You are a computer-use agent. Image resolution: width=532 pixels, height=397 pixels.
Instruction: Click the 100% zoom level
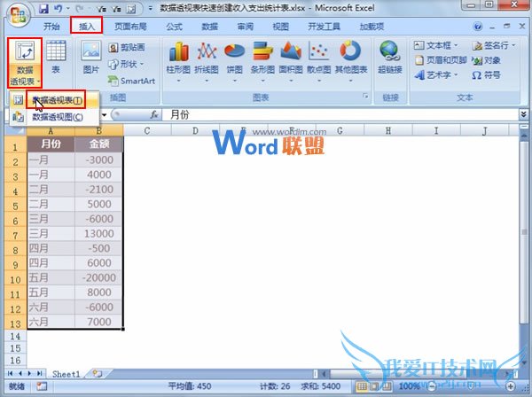411,386
